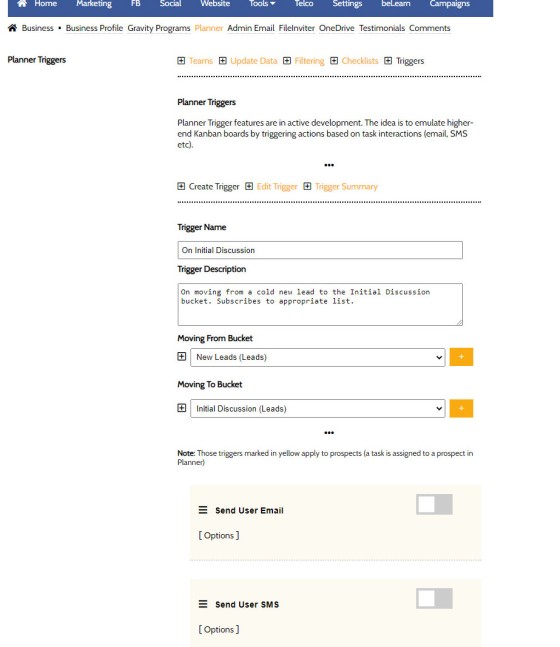
Task: Click the plus-box icon beside Teams
Action: (181, 61)
